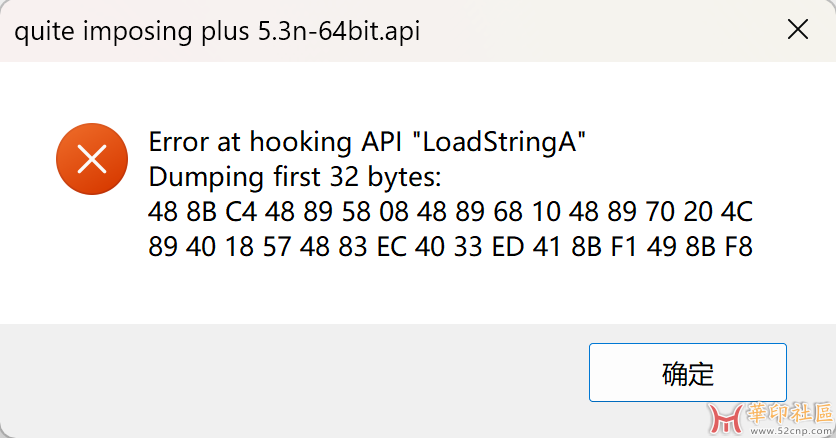Viewport: 836px width, 438px height.
Task: Click the word "hooking" in the error
Action: [x=290, y=142]
